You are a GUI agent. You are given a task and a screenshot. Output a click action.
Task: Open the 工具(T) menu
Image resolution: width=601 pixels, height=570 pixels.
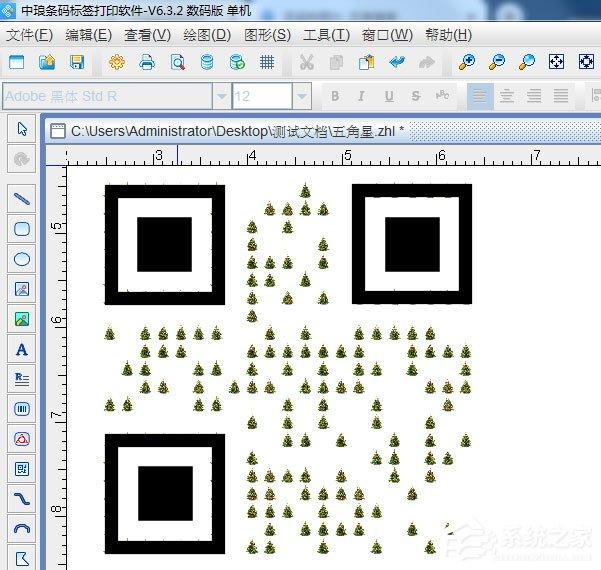[326, 35]
